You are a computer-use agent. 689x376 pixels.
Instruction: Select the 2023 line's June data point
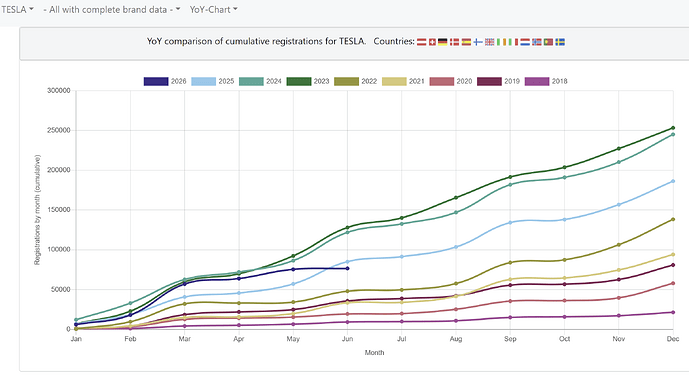(x=347, y=228)
